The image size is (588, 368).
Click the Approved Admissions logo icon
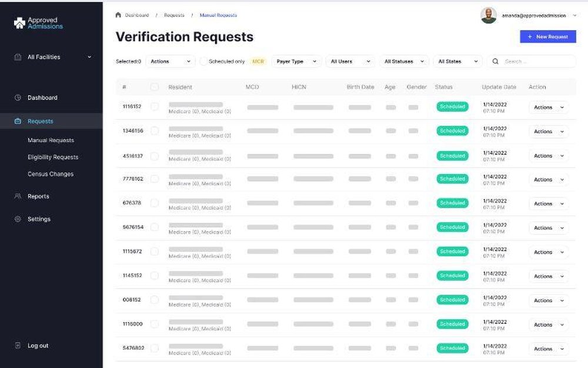coord(19,23)
